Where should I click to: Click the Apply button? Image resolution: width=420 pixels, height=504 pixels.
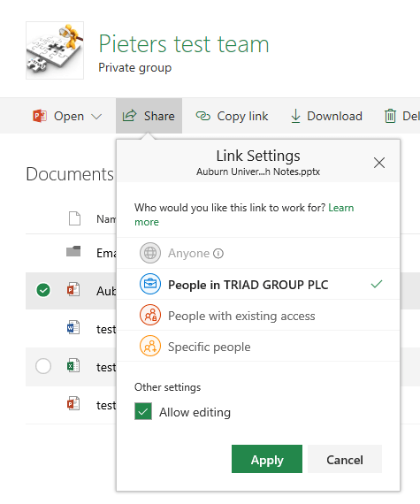click(267, 459)
